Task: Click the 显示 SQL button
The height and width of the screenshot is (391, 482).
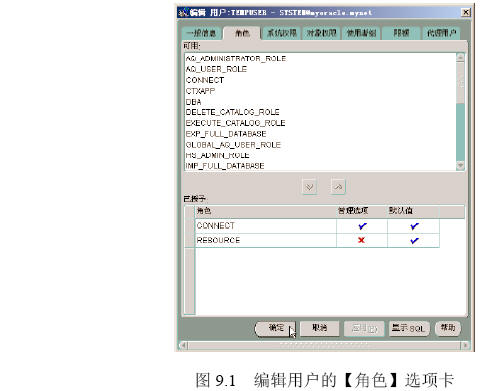Action: point(409,329)
